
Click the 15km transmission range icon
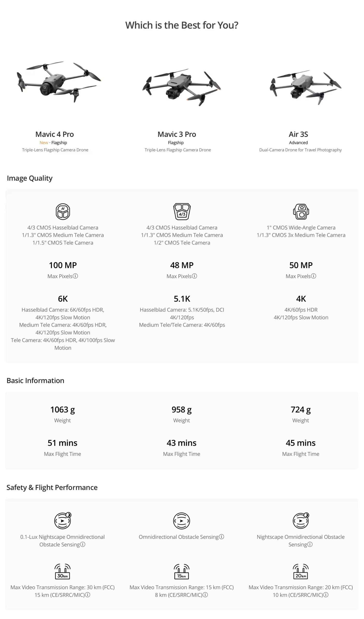click(x=181, y=571)
